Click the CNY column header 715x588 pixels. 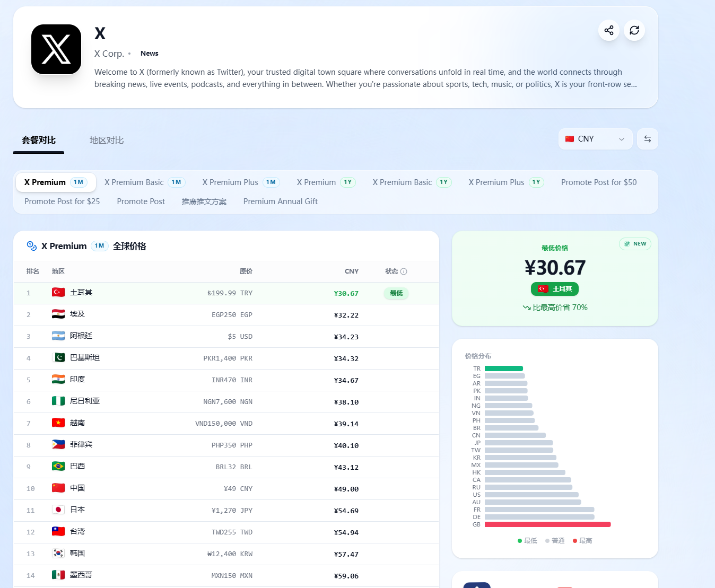pos(351,271)
